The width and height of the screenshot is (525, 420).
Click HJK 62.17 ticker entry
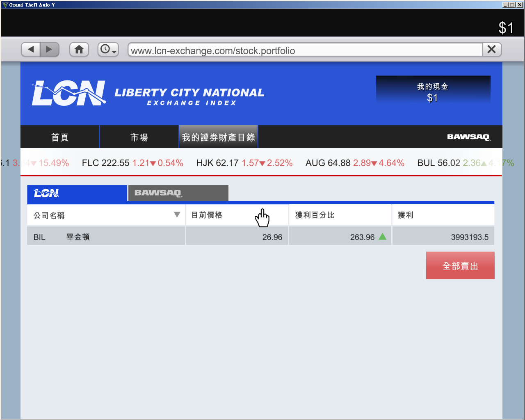244,163
